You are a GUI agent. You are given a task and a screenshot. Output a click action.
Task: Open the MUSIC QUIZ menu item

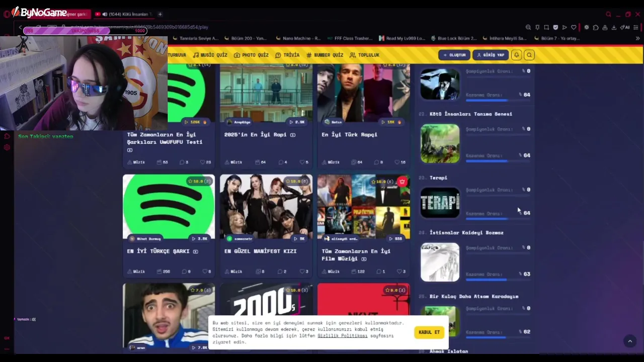tap(210, 55)
